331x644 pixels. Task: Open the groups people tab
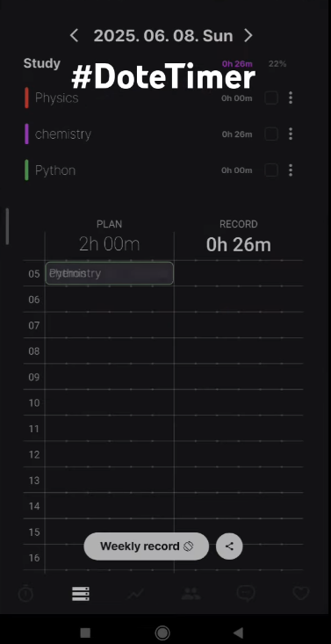pyautogui.click(x=191, y=594)
